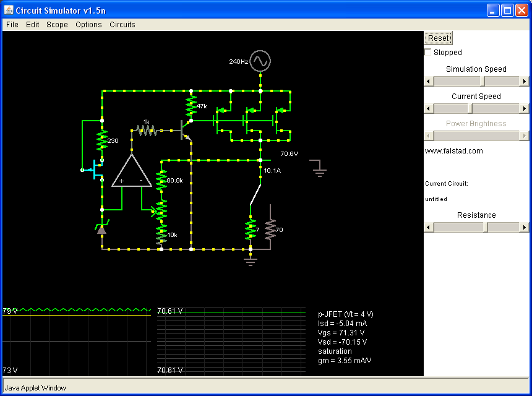
Task: Click the left scope showing 79 V waveform
Action: 77,340
